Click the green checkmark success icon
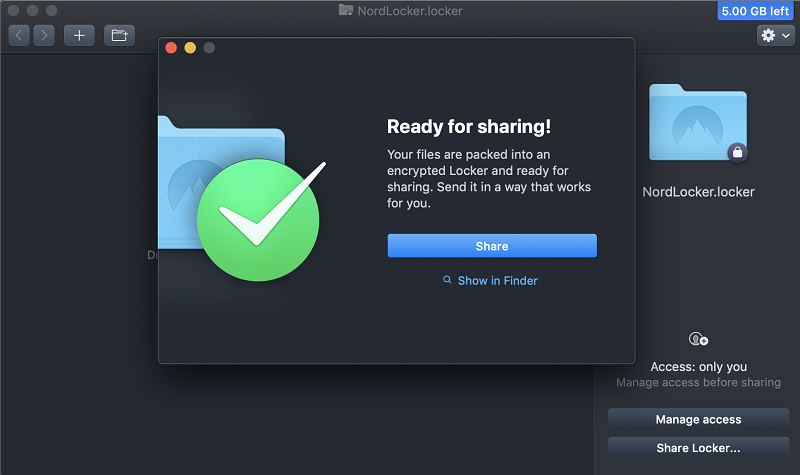This screenshot has width=800, height=475. tap(258, 217)
